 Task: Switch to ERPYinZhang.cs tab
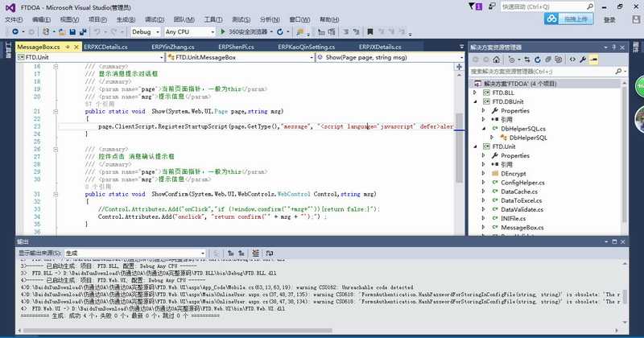click(173, 47)
